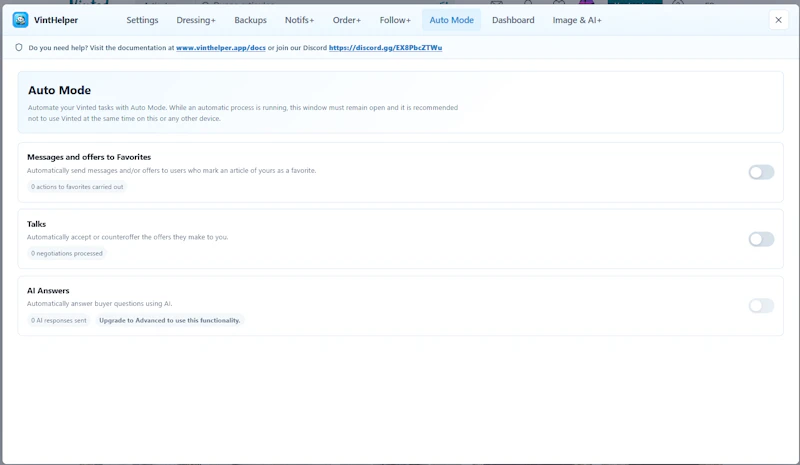Click the Talks section title
800x465 pixels.
(36, 224)
